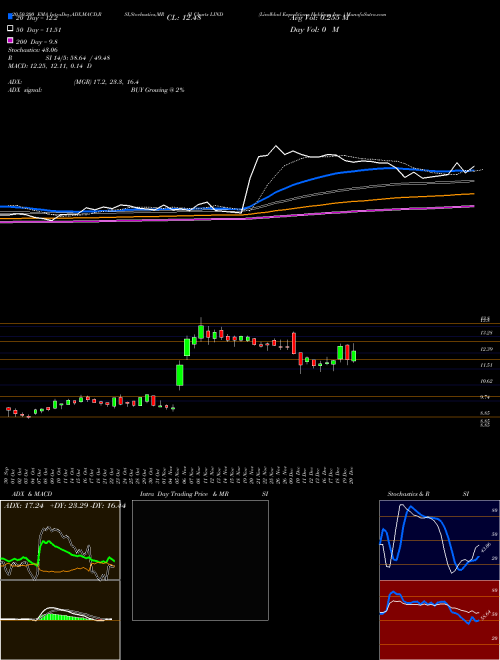Viewport: 500px width, 660px height.
Task: Click the 'Intra Day Trading Price & MR' heading
Action: pos(184,494)
